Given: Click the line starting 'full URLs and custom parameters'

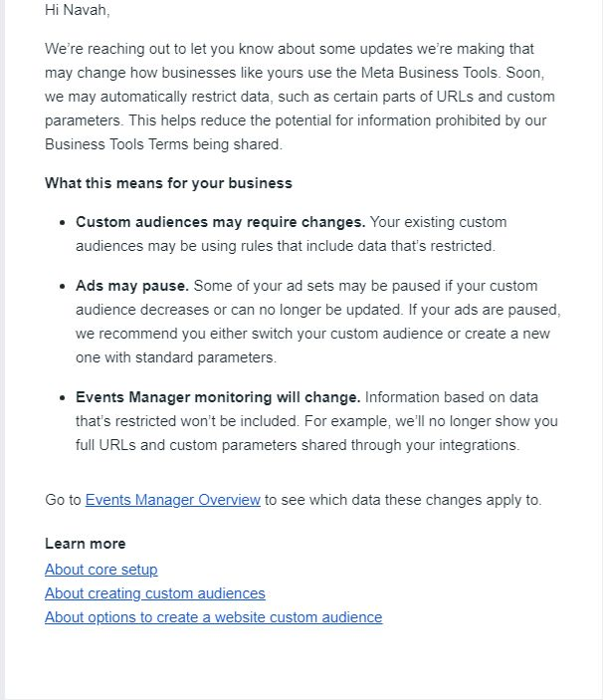Looking at the screenshot, I should [x=297, y=445].
